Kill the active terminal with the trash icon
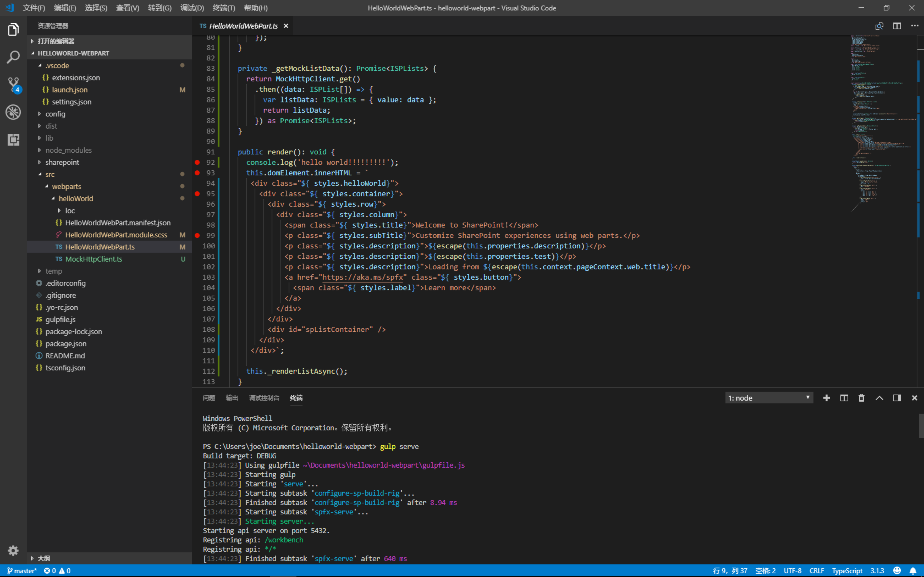 click(x=861, y=398)
